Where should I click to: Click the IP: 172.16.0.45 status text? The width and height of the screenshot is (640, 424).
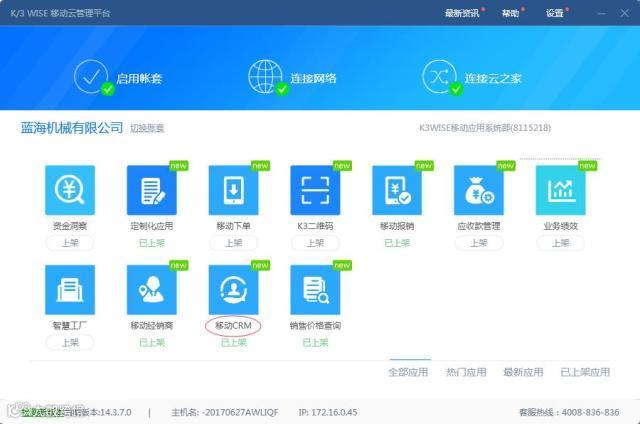pyautogui.click(x=328, y=413)
